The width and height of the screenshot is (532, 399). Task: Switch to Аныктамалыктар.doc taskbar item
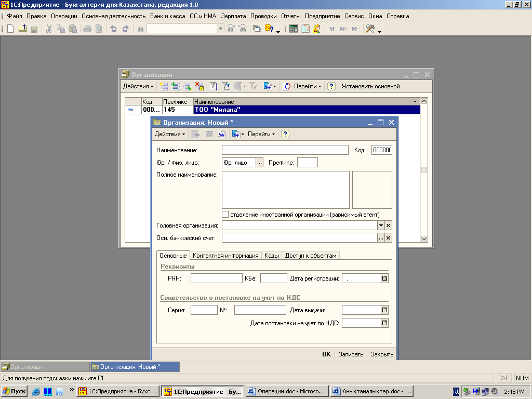(372, 391)
